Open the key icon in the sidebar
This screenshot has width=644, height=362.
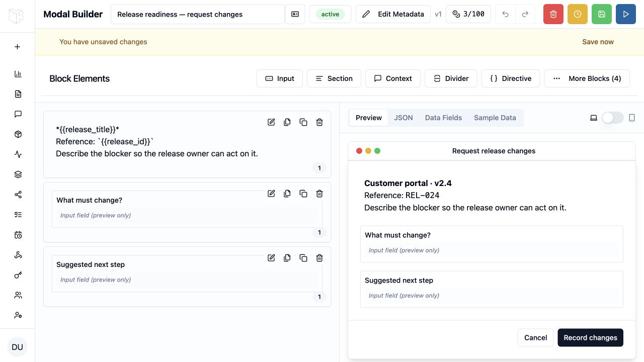[18, 275]
